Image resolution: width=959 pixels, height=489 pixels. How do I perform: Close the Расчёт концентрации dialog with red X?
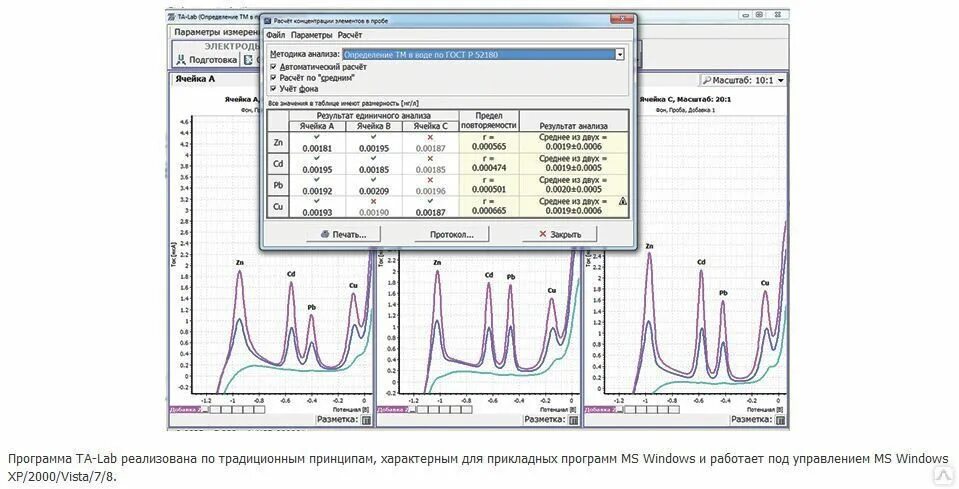point(623,19)
